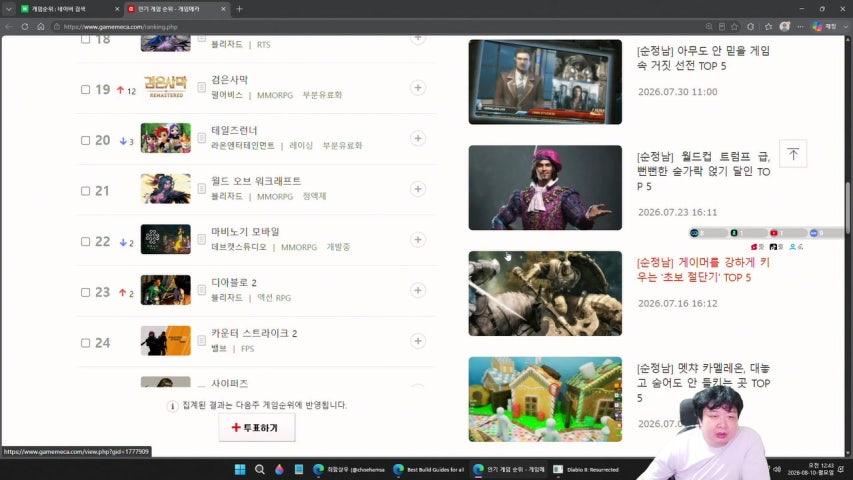Click the plus icon in the 검은사막 row
The height and width of the screenshot is (480, 853).
coord(418,88)
